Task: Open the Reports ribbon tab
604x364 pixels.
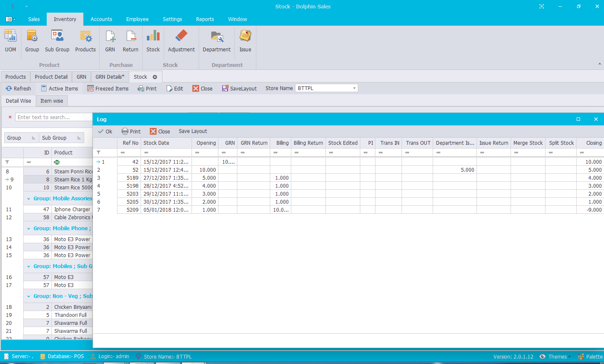Action: coord(205,19)
